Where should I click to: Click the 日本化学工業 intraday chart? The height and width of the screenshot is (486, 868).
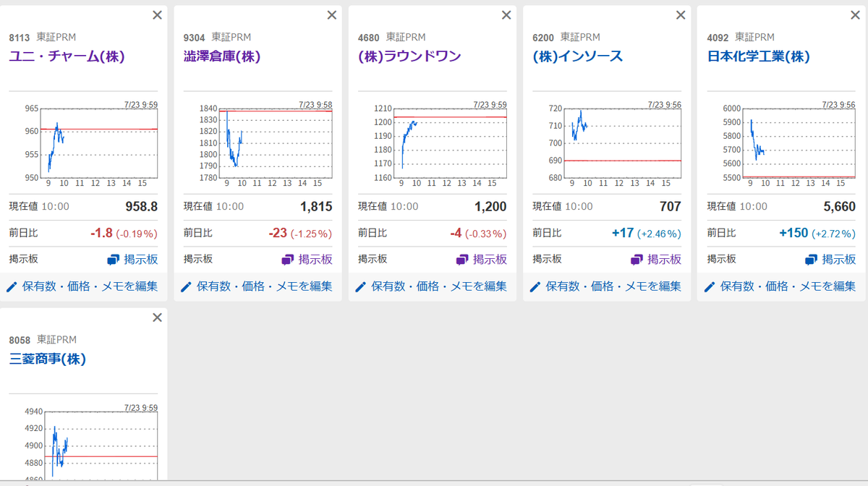coord(781,144)
